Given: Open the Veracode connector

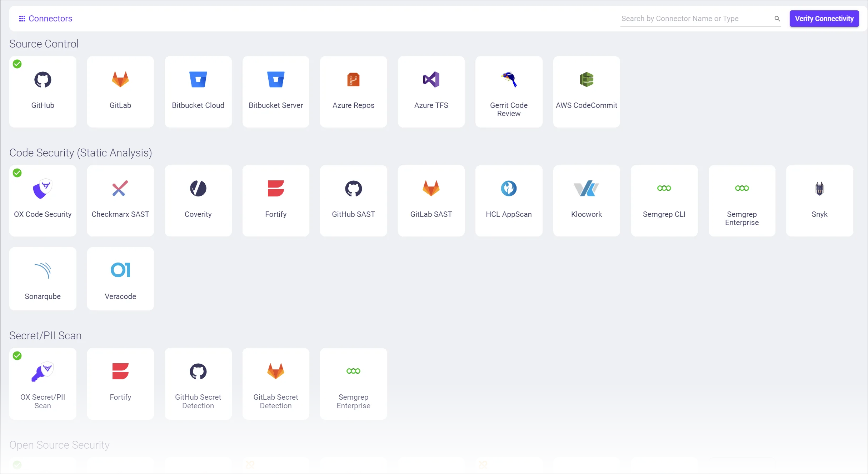Looking at the screenshot, I should pyautogui.click(x=120, y=279).
